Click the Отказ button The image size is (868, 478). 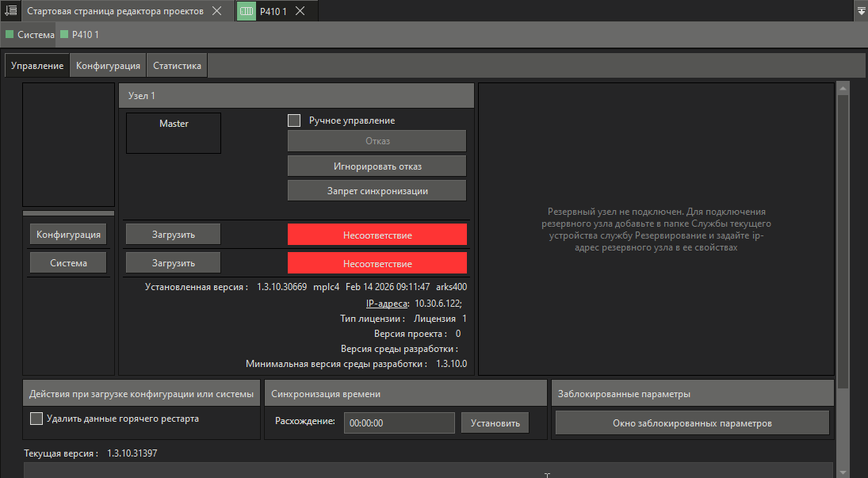(x=377, y=140)
